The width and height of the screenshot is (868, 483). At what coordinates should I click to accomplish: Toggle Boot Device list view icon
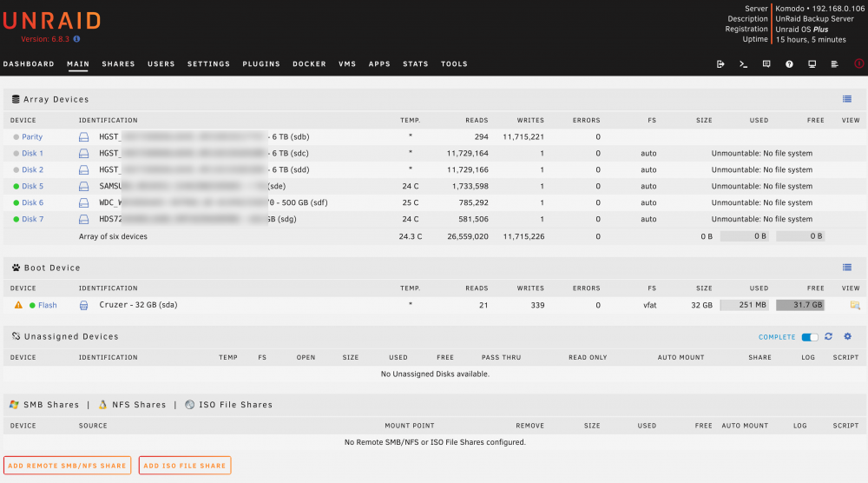pyautogui.click(x=847, y=268)
